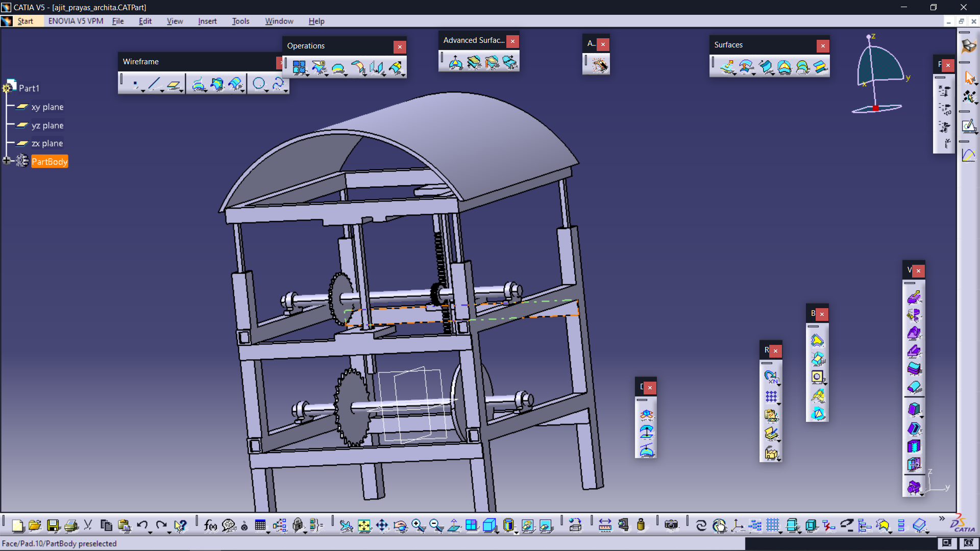Screen dimensions: 980x551
Task: Open the Tools menu
Action: [240, 21]
